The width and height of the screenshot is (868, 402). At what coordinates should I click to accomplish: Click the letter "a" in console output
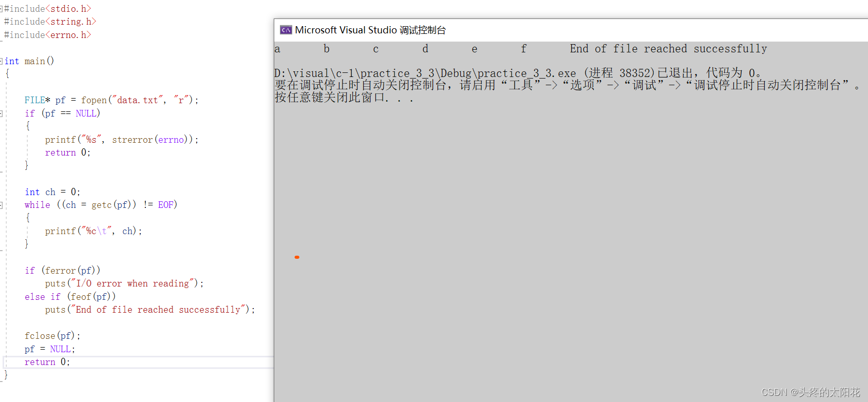(277, 49)
